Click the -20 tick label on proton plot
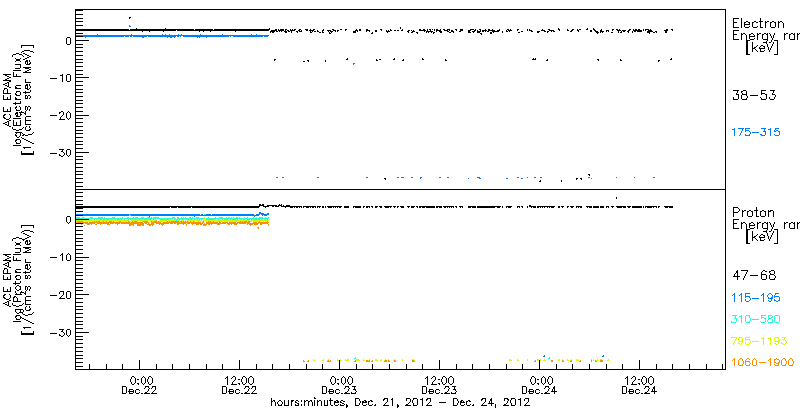Viewport: 800px width, 410px height. tap(62, 296)
